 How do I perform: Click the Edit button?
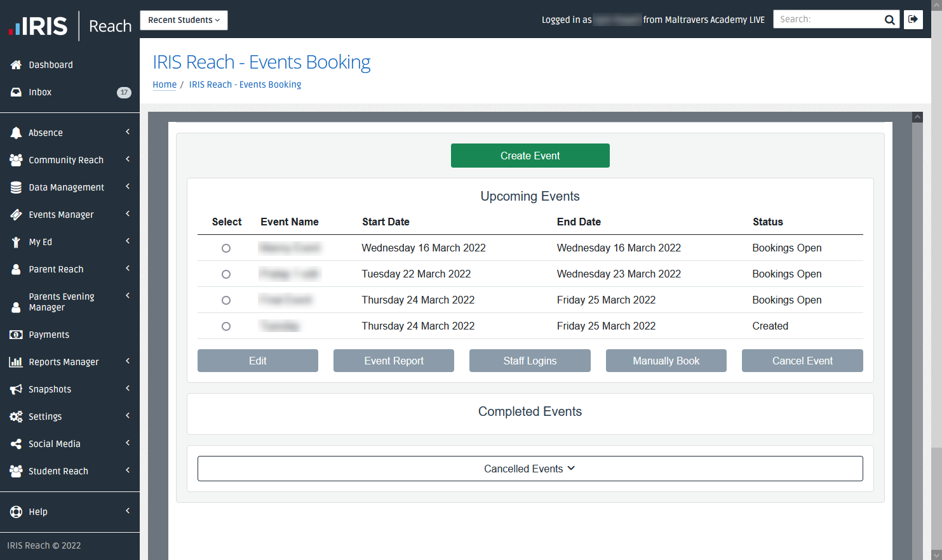click(258, 361)
